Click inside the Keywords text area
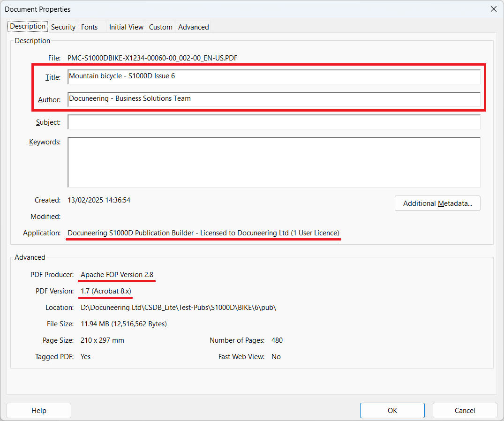The image size is (504, 421). (x=274, y=162)
